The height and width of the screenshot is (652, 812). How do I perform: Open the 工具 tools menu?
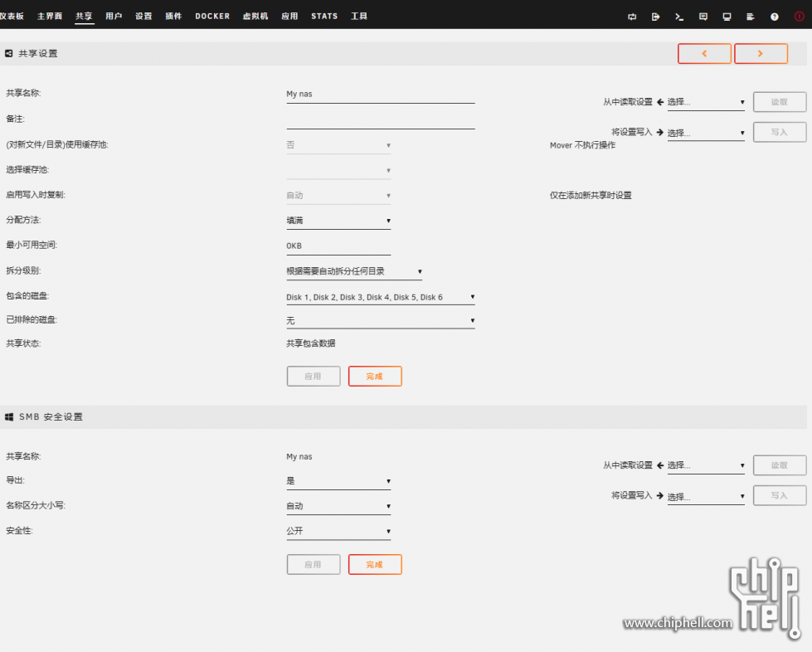click(359, 16)
